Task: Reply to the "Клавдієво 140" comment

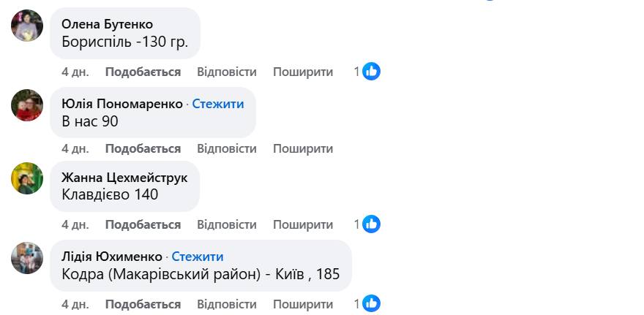Action: click(x=227, y=224)
